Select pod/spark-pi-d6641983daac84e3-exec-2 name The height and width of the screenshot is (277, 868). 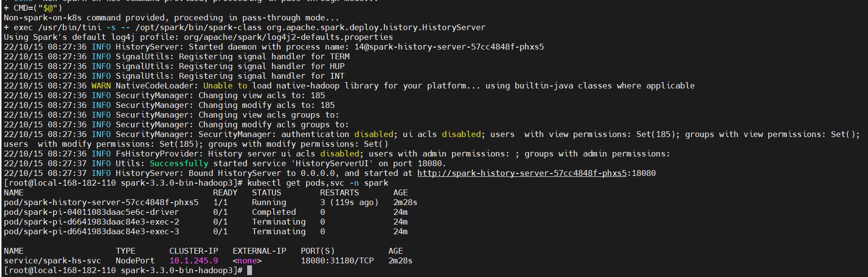[x=91, y=222]
